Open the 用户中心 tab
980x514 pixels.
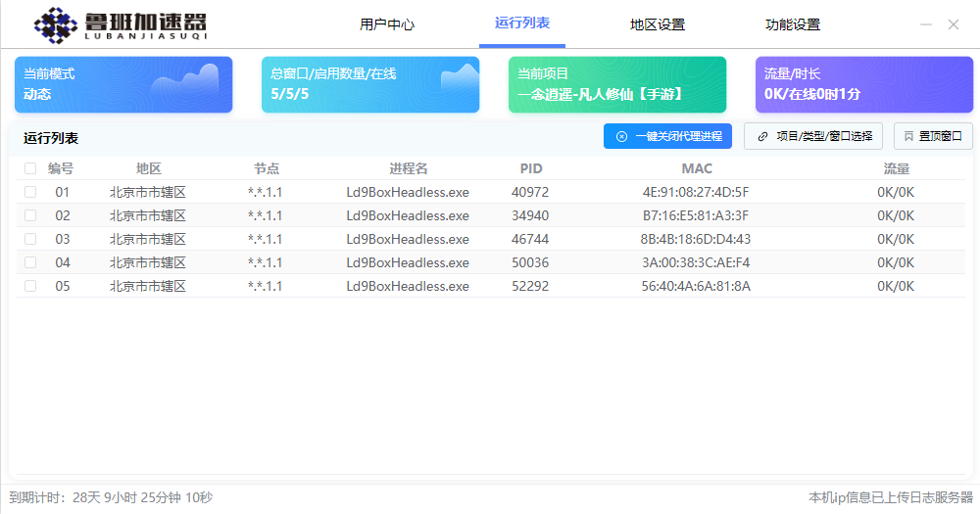coord(387,24)
